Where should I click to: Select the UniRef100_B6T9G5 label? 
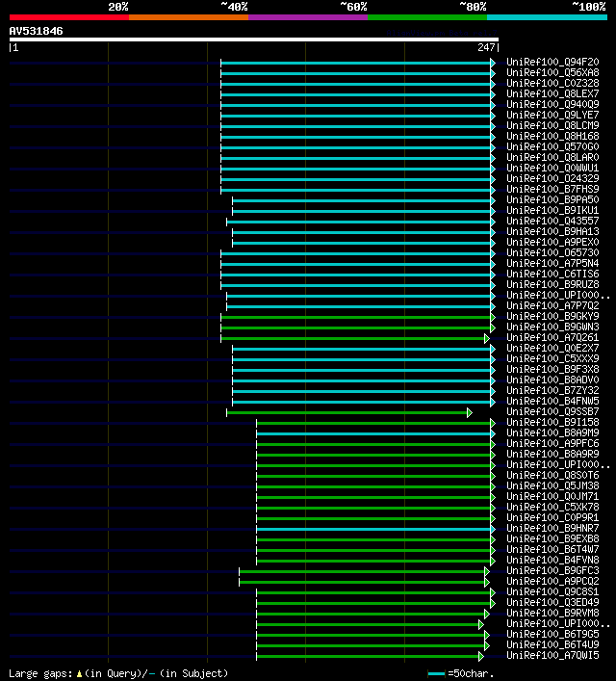(552, 635)
